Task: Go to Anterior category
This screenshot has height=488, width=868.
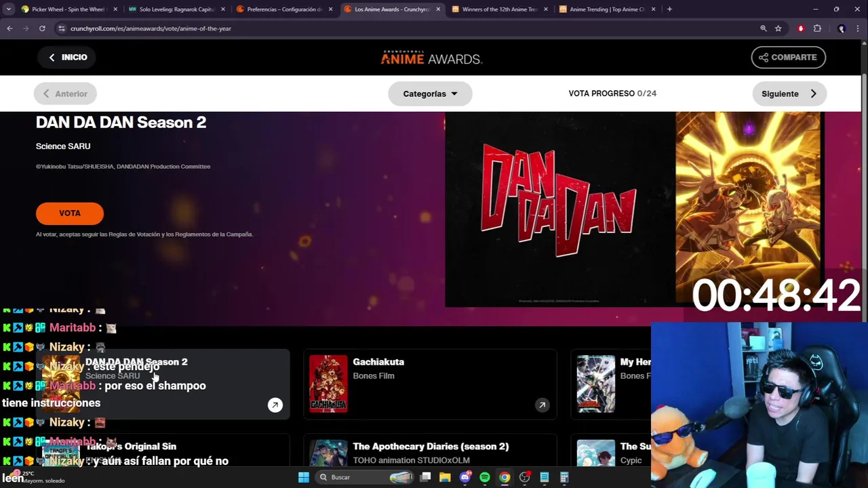Action: (x=66, y=94)
